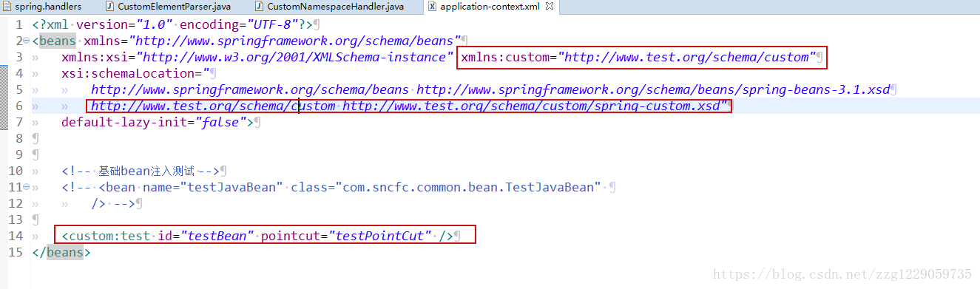Screen dimensions: 980x289
Task: Click the XML file icon on application-context.xml tab
Action: click(x=432, y=7)
